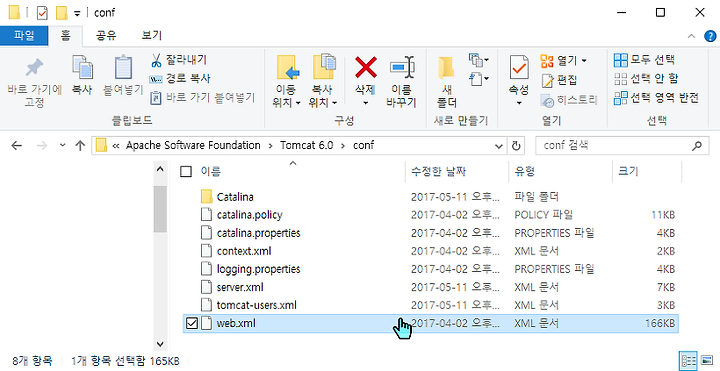Switch to the View (보기) tab

click(152, 35)
